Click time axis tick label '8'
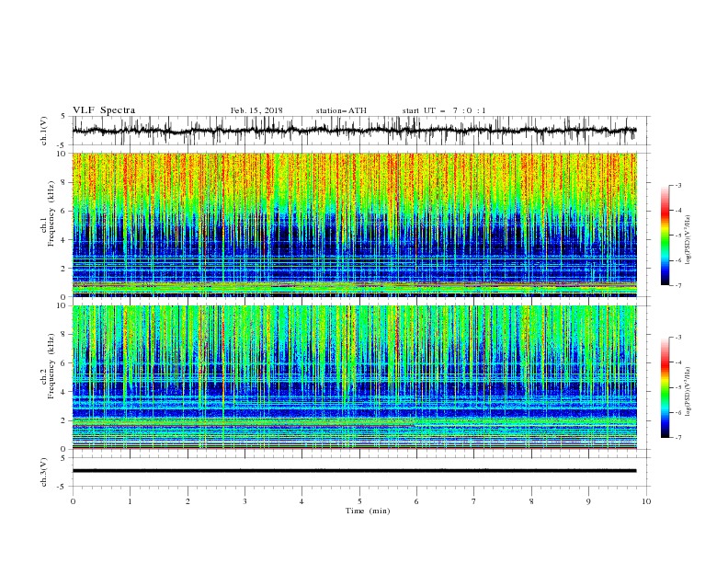Screen dimensions: 728x563 531,501
